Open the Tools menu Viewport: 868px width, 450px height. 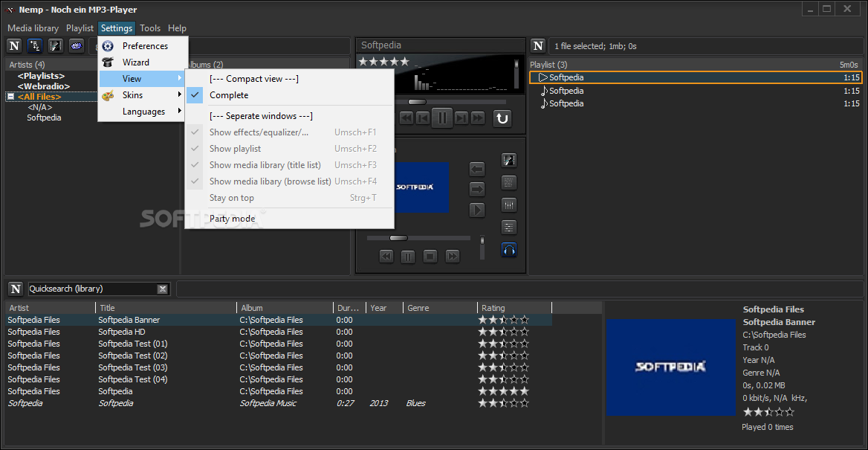pyautogui.click(x=150, y=28)
